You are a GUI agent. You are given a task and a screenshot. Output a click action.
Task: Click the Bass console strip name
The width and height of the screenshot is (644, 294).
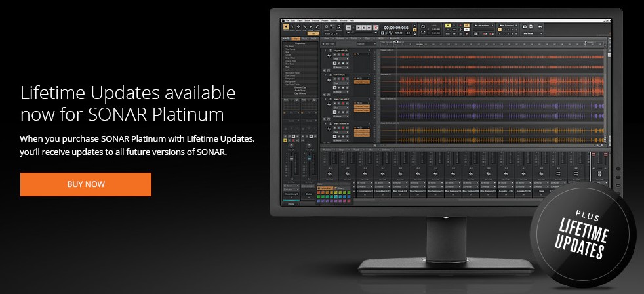541,191
